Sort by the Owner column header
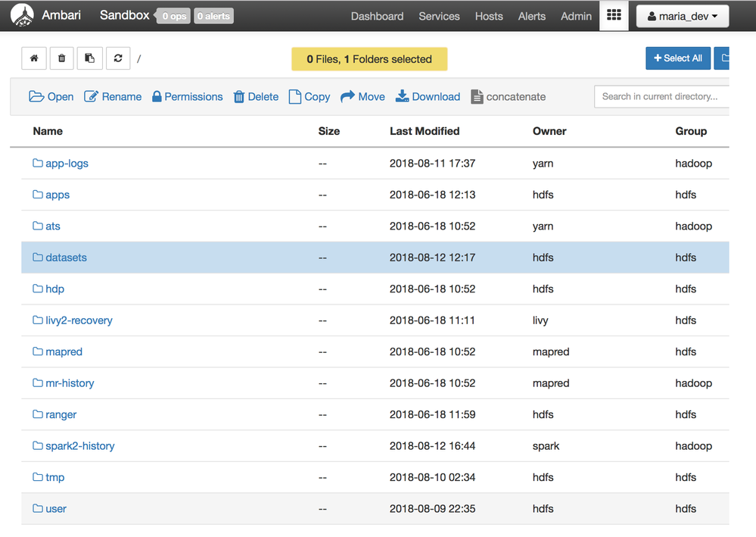Screen dimensions: 756x537 coord(549,131)
